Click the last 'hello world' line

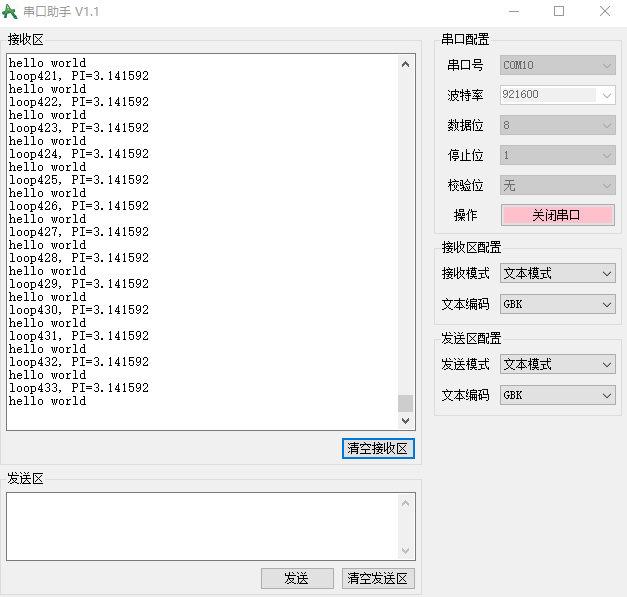(48, 401)
